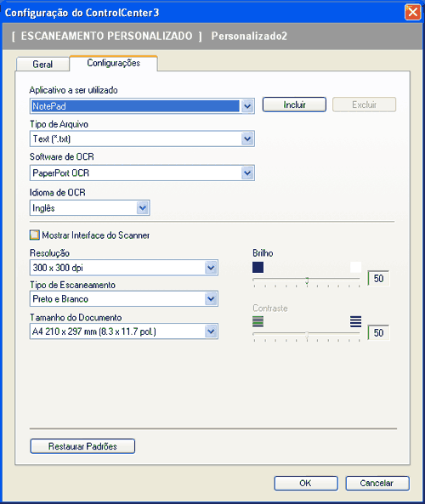Confirm settings with the OK button
This screenshot has width=425, height=504.
306,483
